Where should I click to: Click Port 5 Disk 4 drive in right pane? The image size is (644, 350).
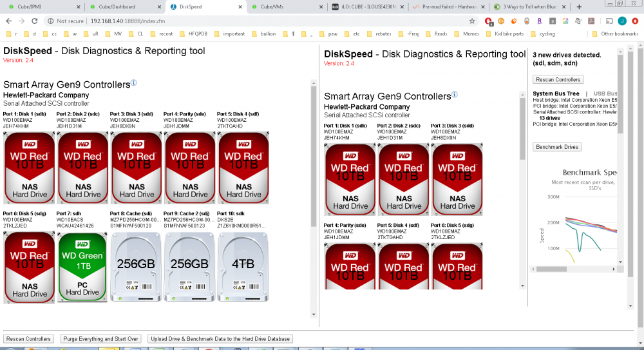click(x=404, y=266)
